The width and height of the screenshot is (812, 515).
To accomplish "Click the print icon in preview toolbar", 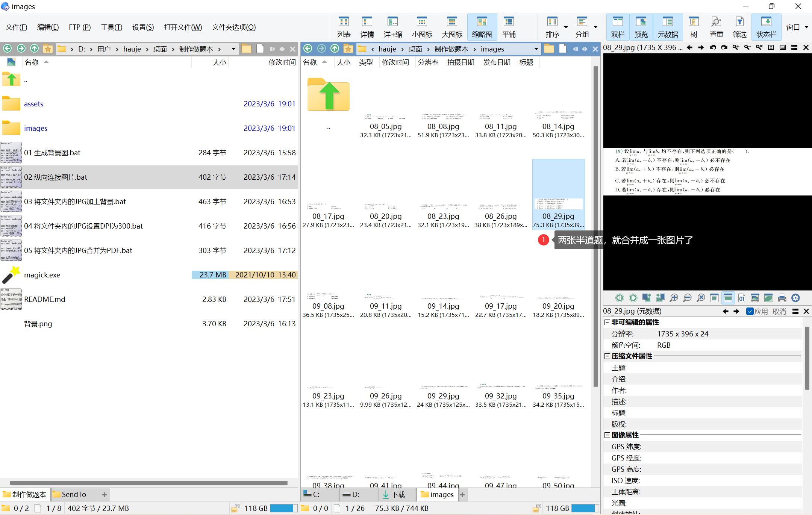I will pyautogui.click(x=782, y=298).
